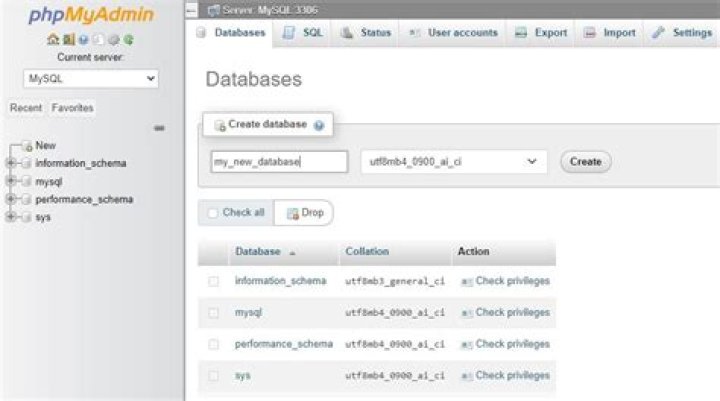Tick the performance_schema row checkbox
Viewport: 720px width, 401px height.
click(213, 344)
